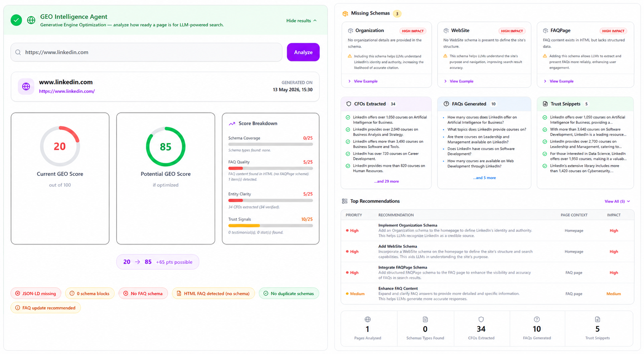The image size is (644, 354).
Task: Click the JSON-LD missing tag
Action: (x=36, y=293)
